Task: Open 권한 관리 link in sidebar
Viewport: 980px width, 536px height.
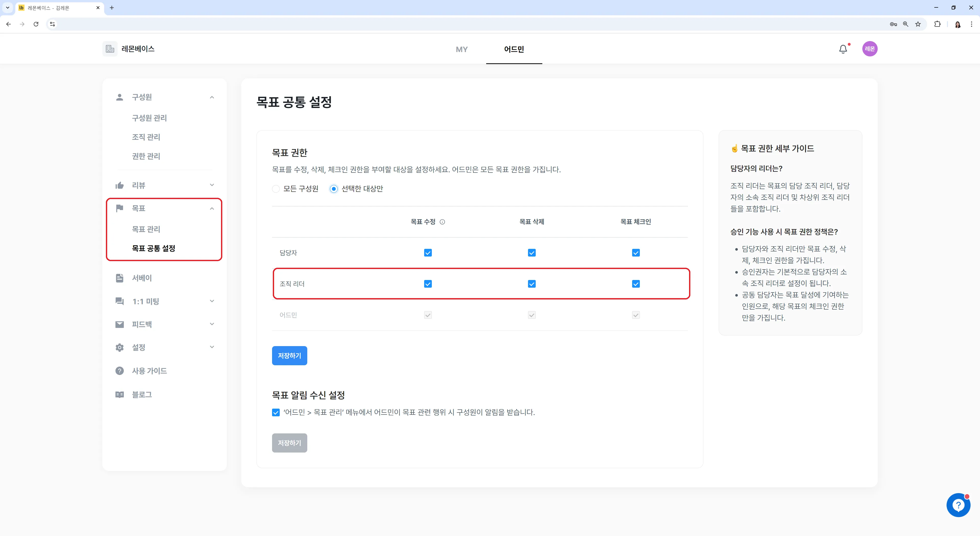Action: coord(146,156)
